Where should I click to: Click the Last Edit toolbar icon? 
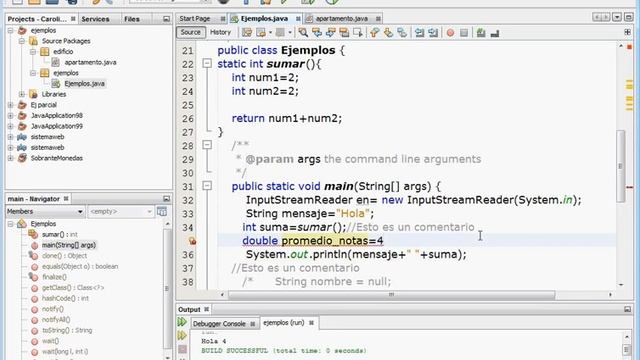(247, 33)
